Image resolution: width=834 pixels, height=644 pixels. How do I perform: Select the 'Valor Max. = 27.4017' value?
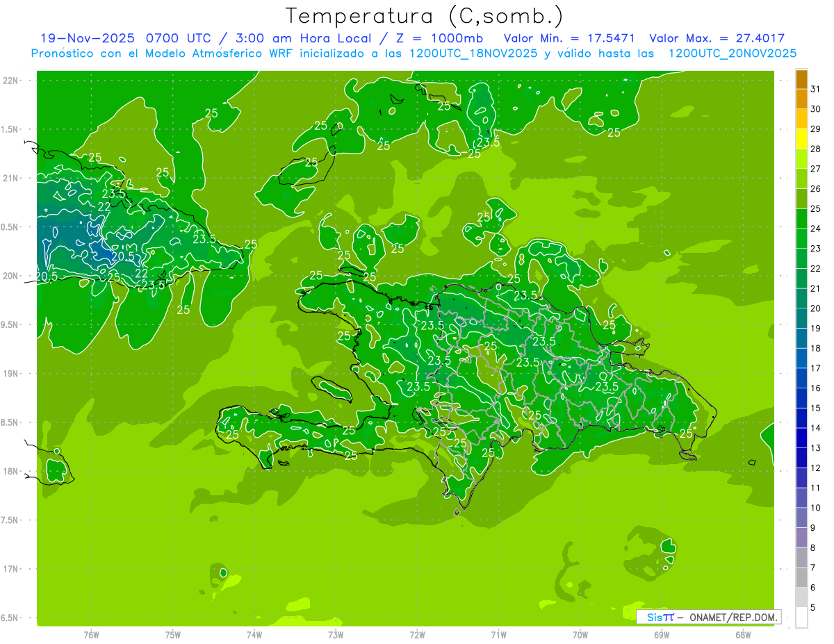[x=717, y=38]
